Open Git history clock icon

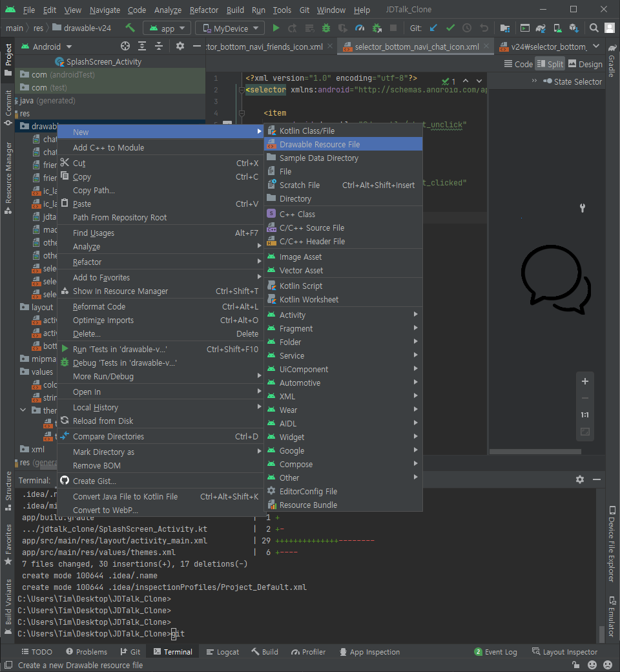click(x=467, y=28)
